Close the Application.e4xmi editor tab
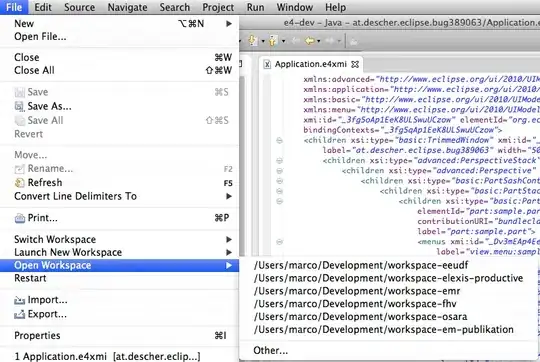 355,64
